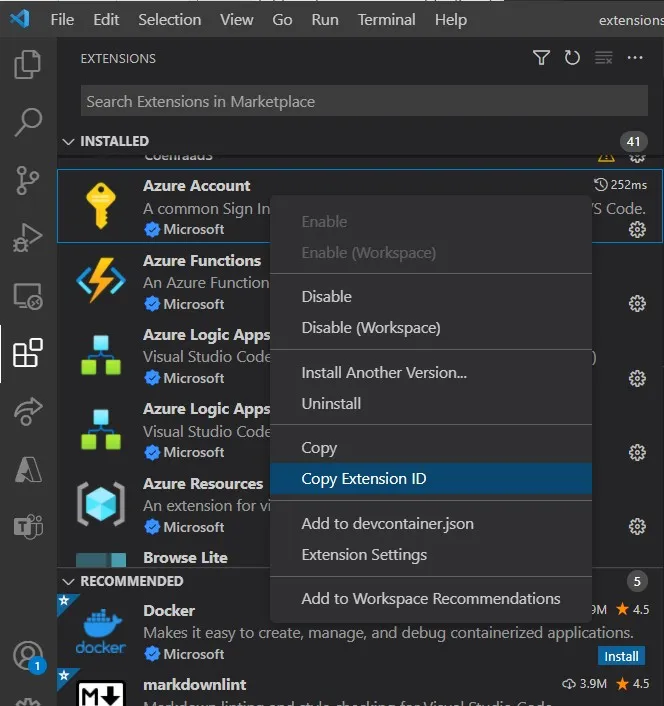Click the recommended count badge 5
Viewport: 664px width, 706px height.
click(637, 581)
